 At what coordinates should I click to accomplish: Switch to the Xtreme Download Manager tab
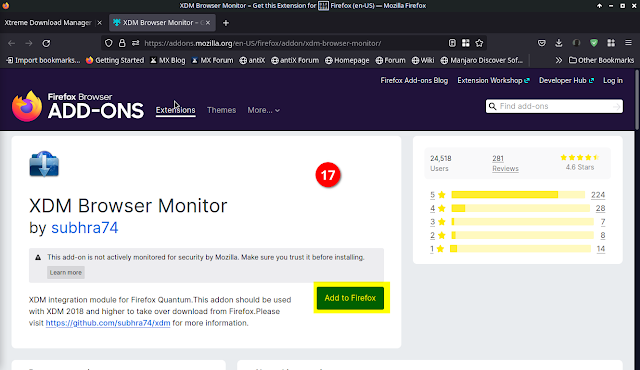(48, 23)
